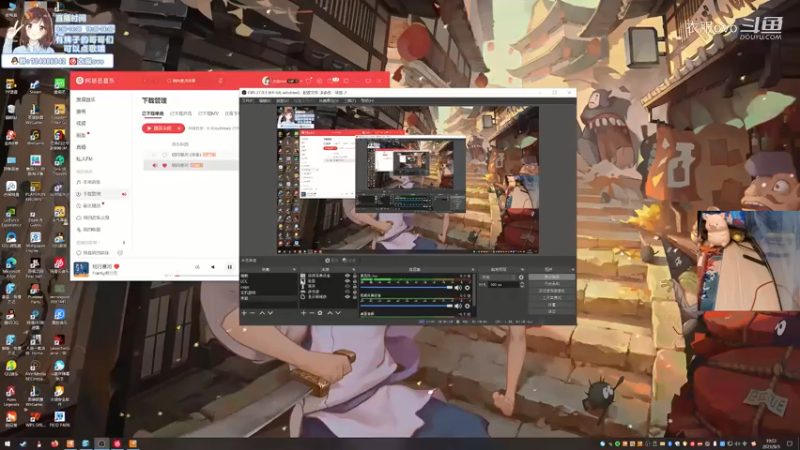Screen dimensions: 800x450
Task: Remove the selected OBS scene
Action: pos(253,313)
